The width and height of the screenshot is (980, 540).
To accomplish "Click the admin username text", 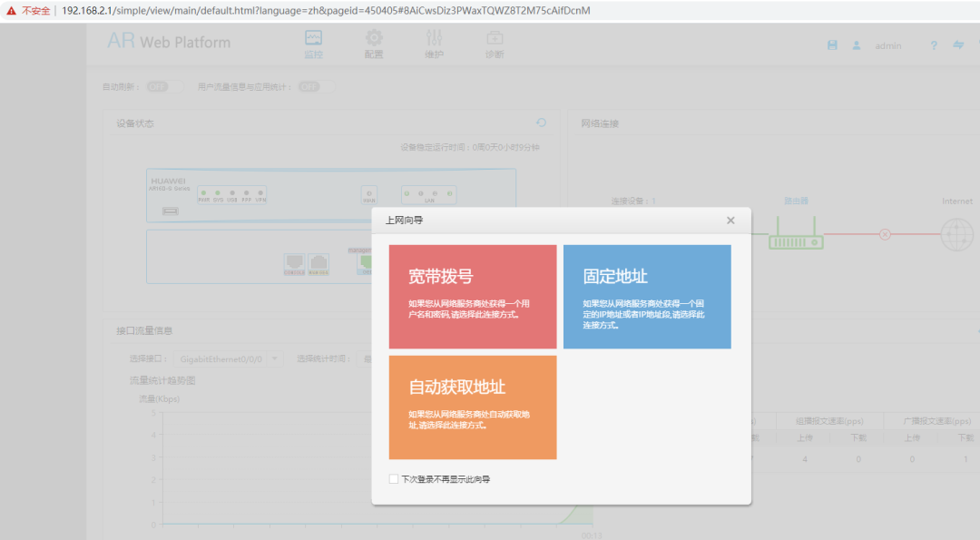I will click(888, 45).
